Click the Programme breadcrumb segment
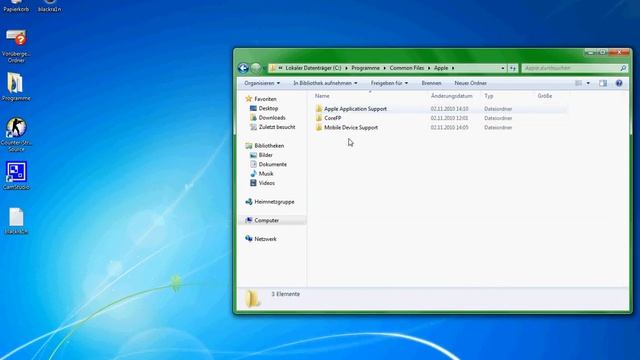Image resolution: width=640 pixels, height=360 pixels. [365, 68]
